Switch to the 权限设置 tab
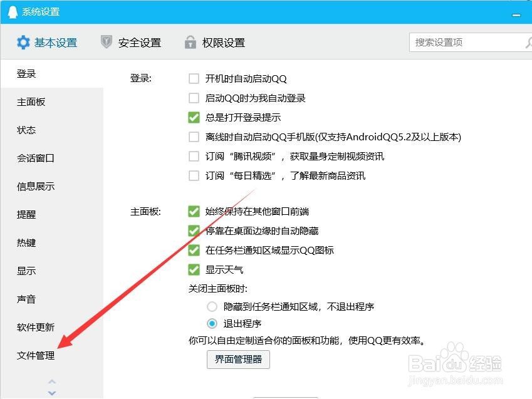The height and width of the screenshot is (399, 532). (215, 43)
